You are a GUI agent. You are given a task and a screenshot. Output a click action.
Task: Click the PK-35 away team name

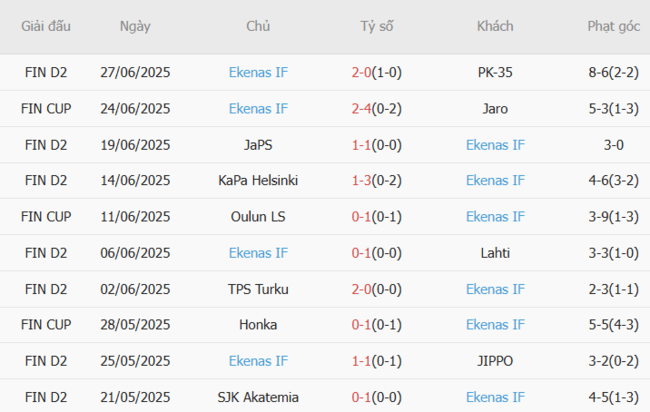click(495, 72)
